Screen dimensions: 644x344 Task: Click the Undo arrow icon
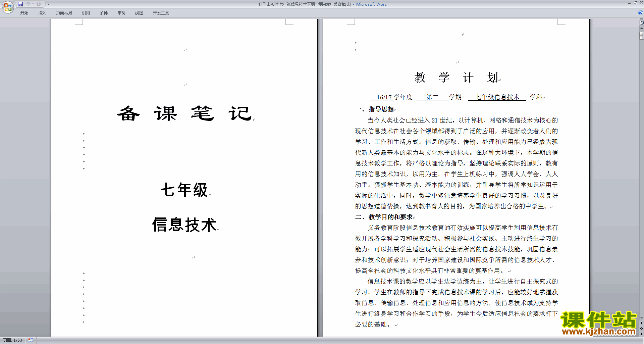click(28, 4)
